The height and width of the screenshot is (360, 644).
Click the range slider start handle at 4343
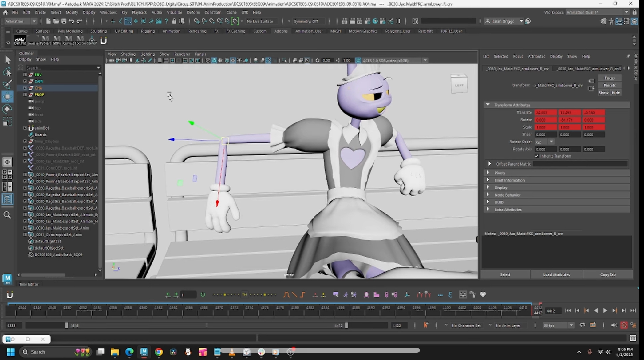pyautogui.click(x=66, y=325)
